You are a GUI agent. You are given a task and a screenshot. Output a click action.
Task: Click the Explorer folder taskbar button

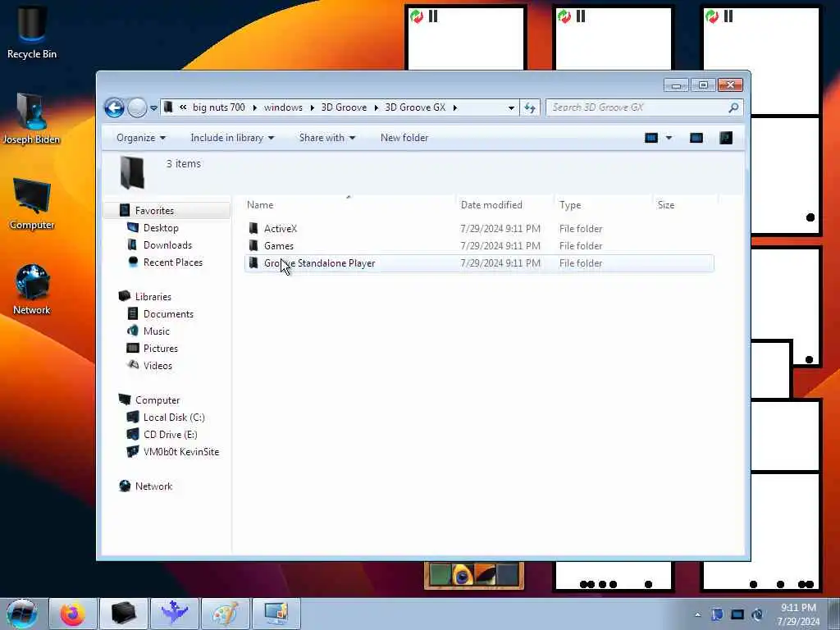(x=123, y=614)
